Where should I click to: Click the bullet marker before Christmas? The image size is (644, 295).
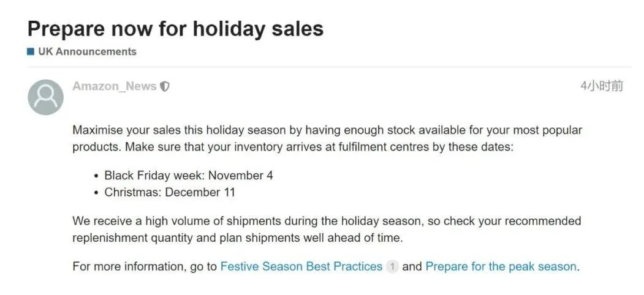(96, 193)
